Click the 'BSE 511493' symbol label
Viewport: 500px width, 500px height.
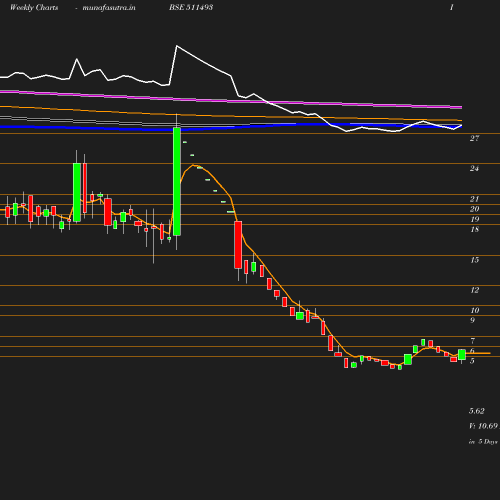(x=191, y=7)
